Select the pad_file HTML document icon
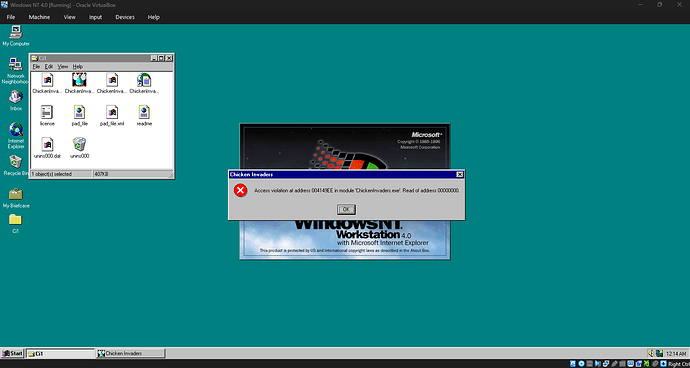This screenshot has height=368, width=690. (79, 112)
